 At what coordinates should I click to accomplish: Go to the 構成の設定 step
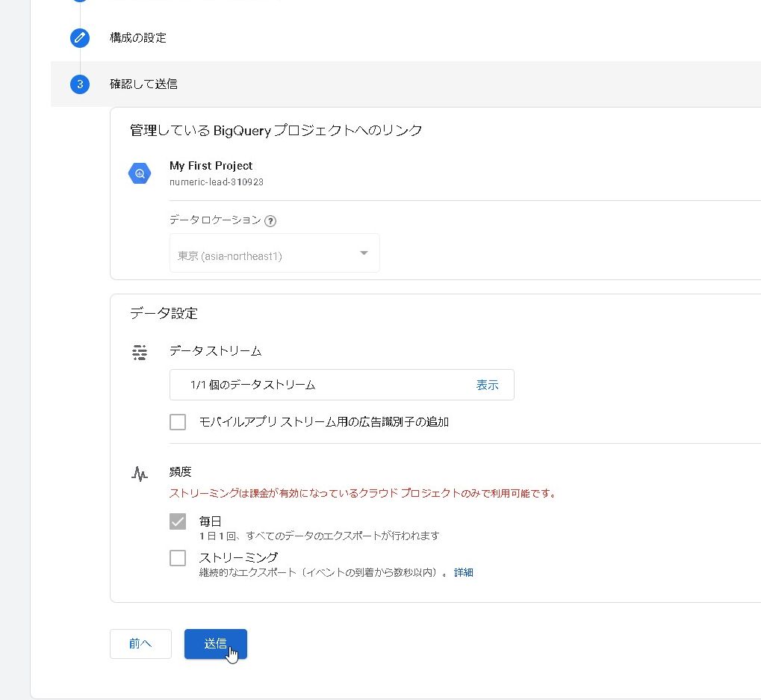138,38
